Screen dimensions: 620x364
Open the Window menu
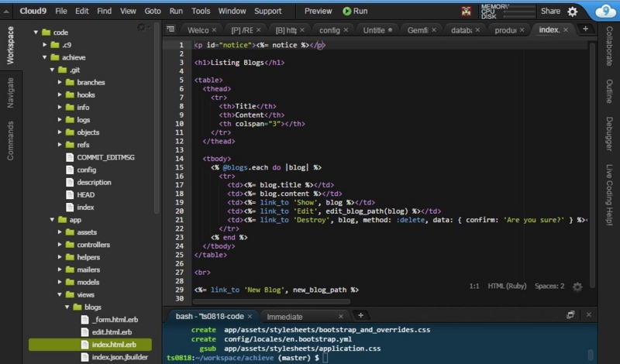point(232,11)
